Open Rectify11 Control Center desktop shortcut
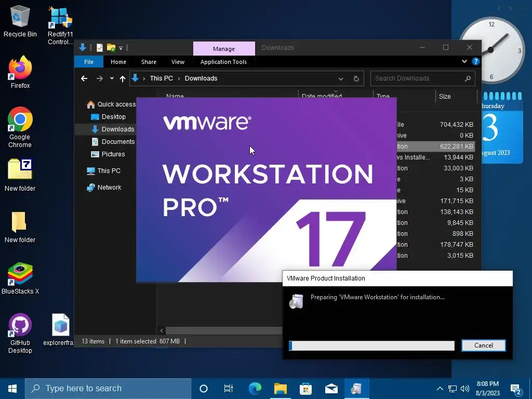 tap(60, 26)
